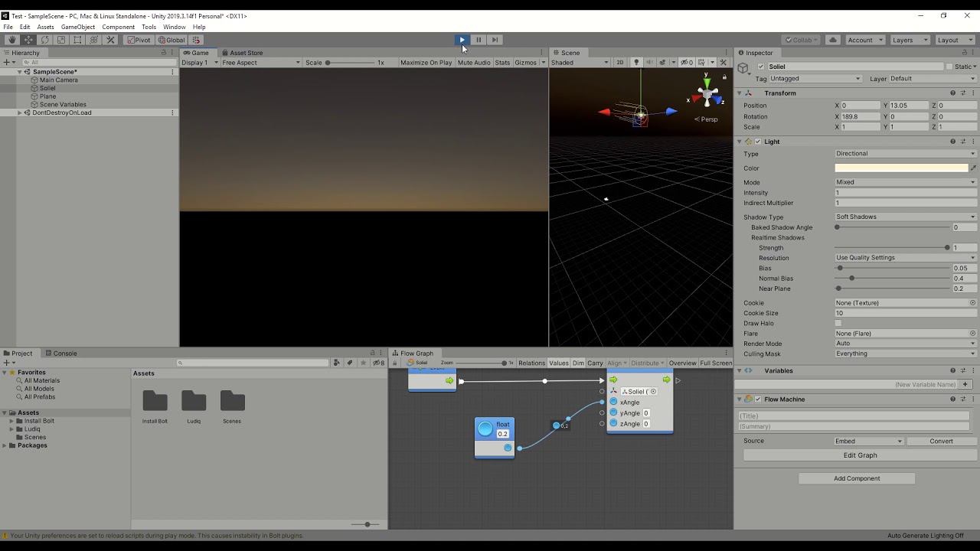Toggle Light component enabled checkbox
Image resolution: width=980 pixels, height=551 pixels.
(x=758, y=142)
